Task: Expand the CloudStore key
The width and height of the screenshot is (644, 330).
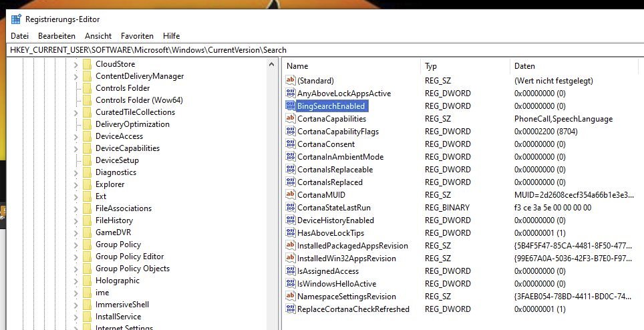Action: pos(75,64)
